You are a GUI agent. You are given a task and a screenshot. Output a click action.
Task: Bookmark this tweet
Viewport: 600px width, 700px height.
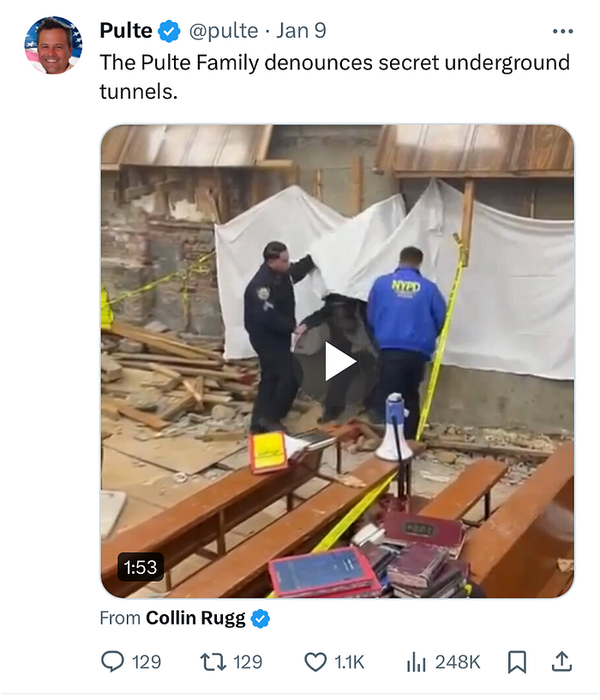point(517,662)
